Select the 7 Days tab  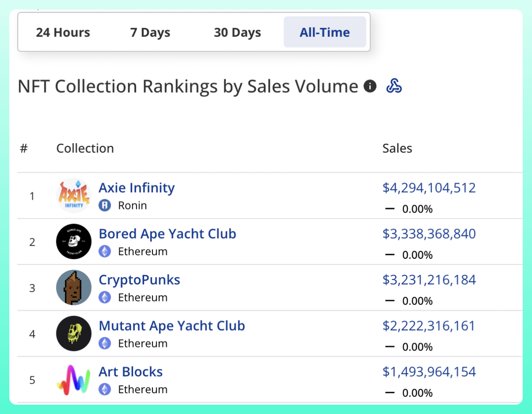coord(150,33)
